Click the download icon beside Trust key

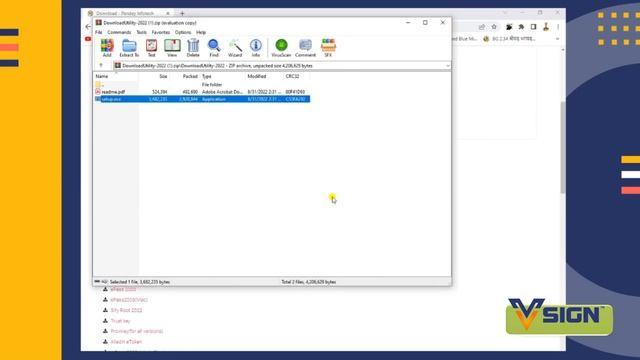105,321
